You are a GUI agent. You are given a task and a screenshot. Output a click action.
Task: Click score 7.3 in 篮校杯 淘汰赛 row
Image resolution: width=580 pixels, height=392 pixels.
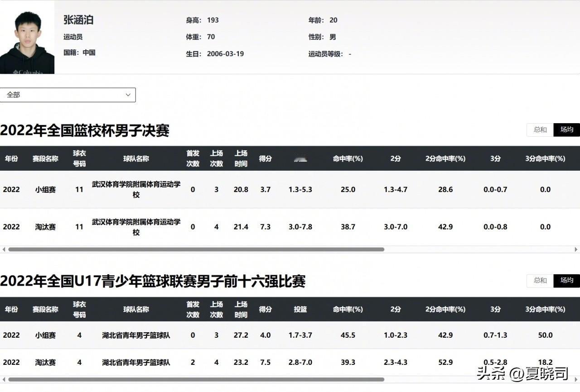pos(266,227)
